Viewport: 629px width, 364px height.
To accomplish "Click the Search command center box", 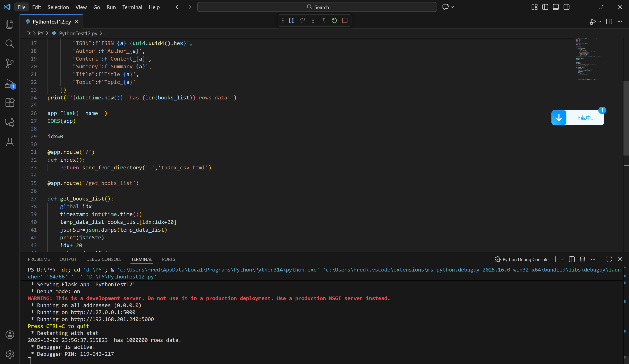I will pos(317,7).
